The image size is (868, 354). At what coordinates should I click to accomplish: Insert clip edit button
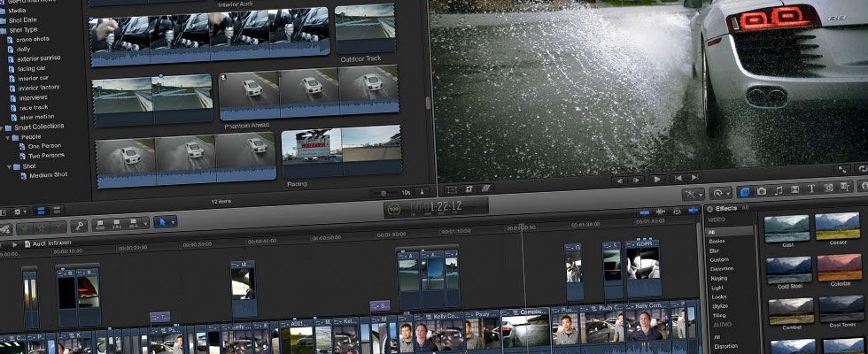(117, 224)
